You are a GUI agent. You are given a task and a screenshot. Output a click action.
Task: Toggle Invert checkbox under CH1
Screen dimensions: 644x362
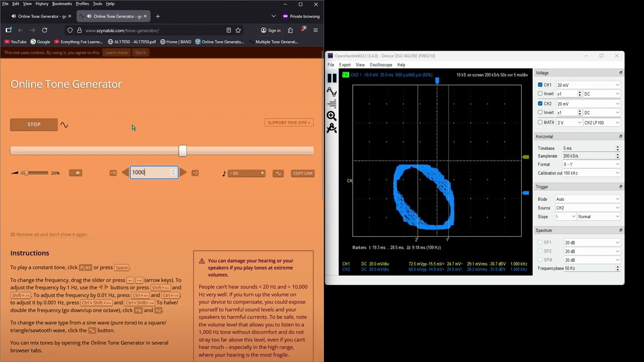click(540, 94)
